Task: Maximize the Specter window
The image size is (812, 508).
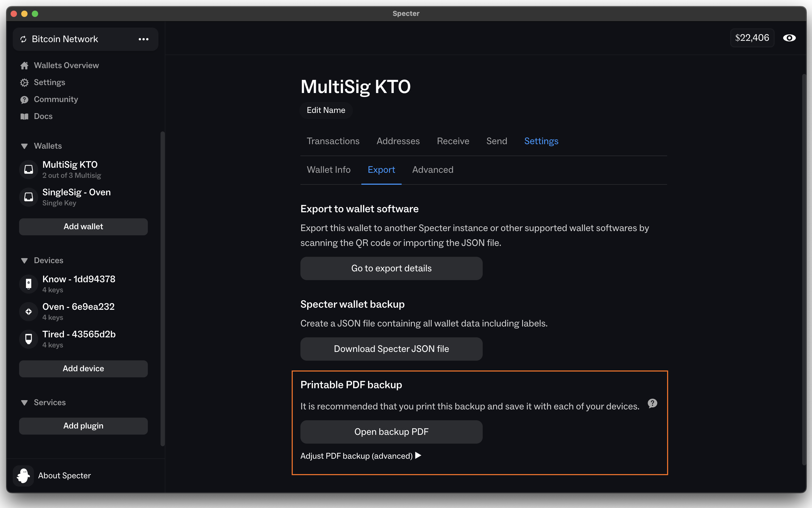Action: tap(35, 14)
